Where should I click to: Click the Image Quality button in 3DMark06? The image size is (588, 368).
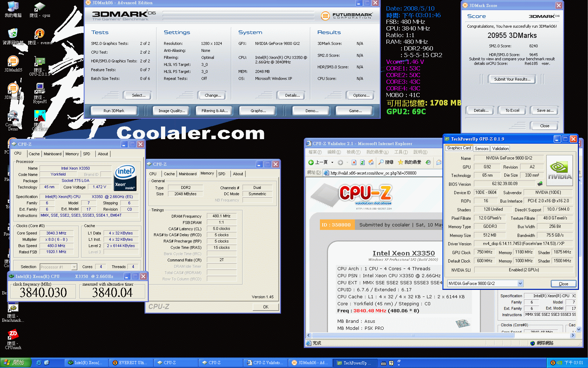pyautogui.click(x=171, y=111)
